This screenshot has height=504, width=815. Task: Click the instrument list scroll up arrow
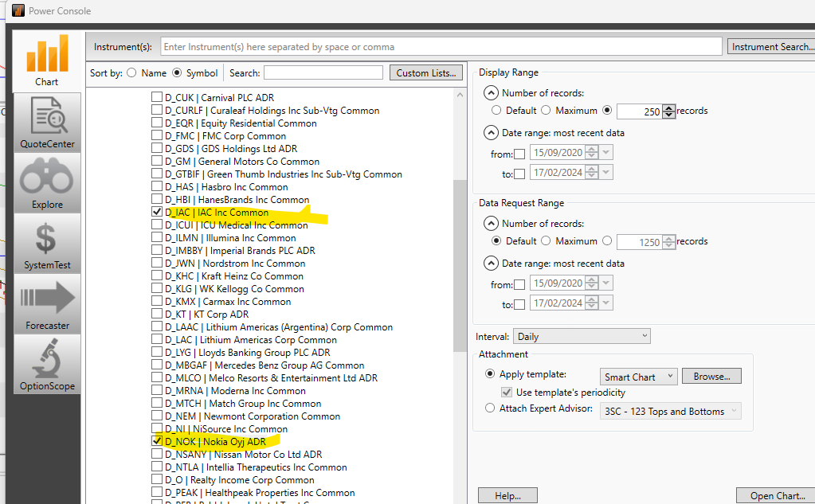coord(460,95)
